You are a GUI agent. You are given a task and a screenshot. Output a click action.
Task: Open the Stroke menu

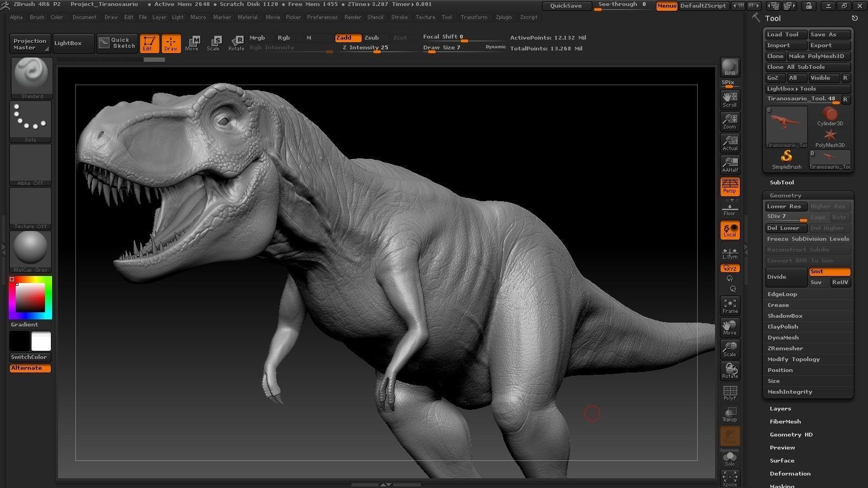[x=399, y=17]
